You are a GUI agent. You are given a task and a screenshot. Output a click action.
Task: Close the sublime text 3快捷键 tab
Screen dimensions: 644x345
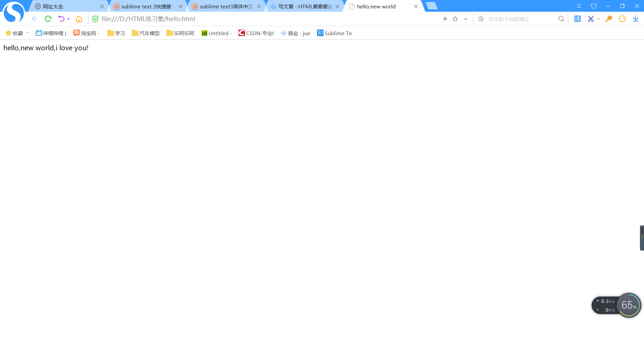tap(180, 6)
